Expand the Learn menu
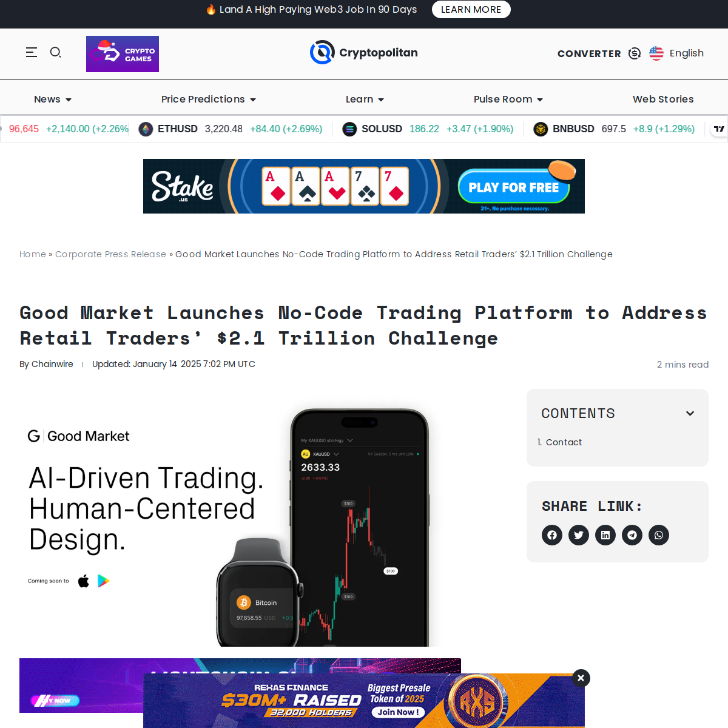Screen dimensions: 728x728 [365, 99]
